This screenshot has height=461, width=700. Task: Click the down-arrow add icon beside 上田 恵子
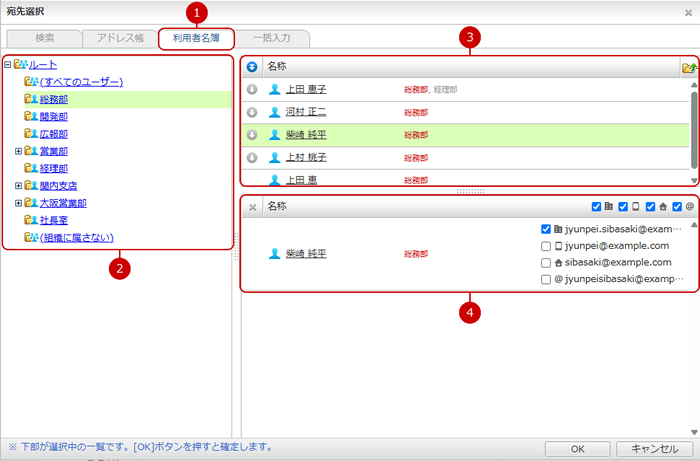click(252, 89)
